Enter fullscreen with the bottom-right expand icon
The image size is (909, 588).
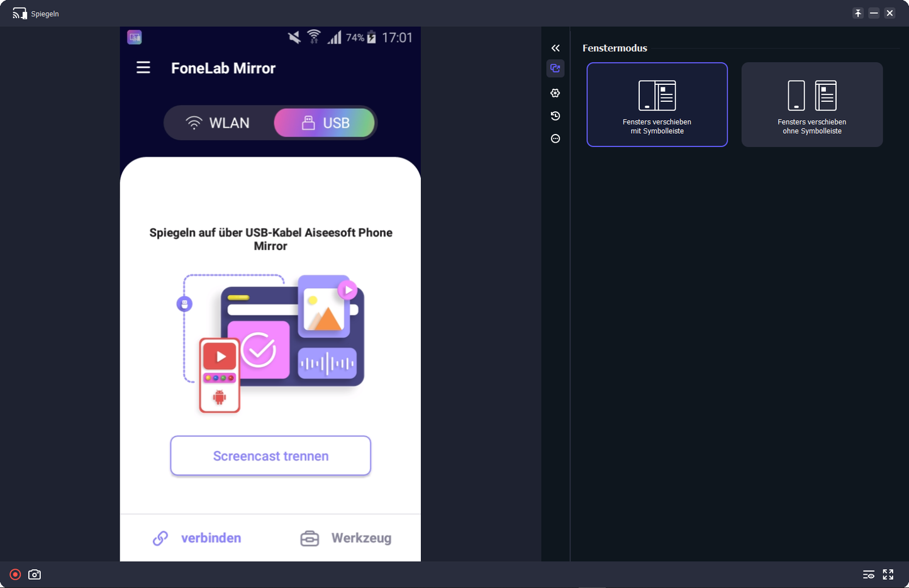point(888,574)
